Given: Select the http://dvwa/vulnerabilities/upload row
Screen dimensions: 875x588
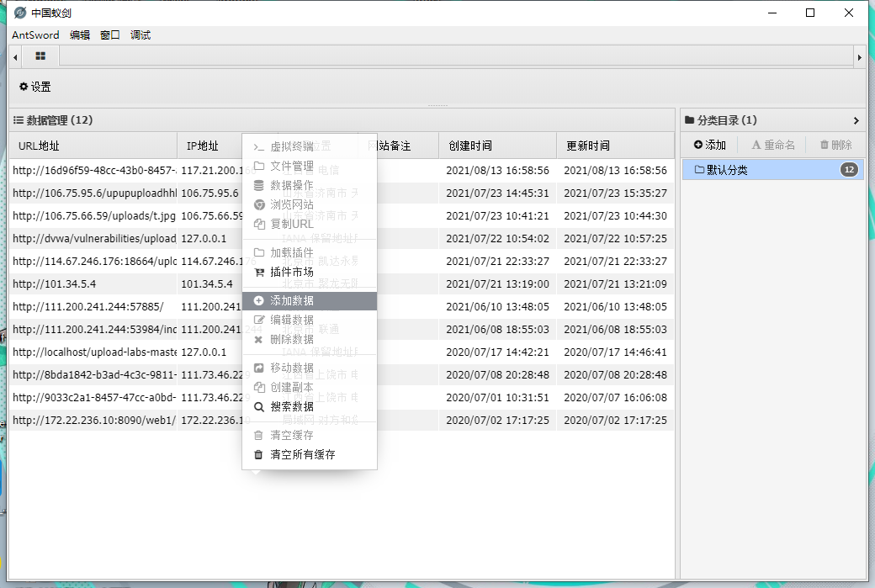Looking at the screenshot, I should (x=342, y=239).
